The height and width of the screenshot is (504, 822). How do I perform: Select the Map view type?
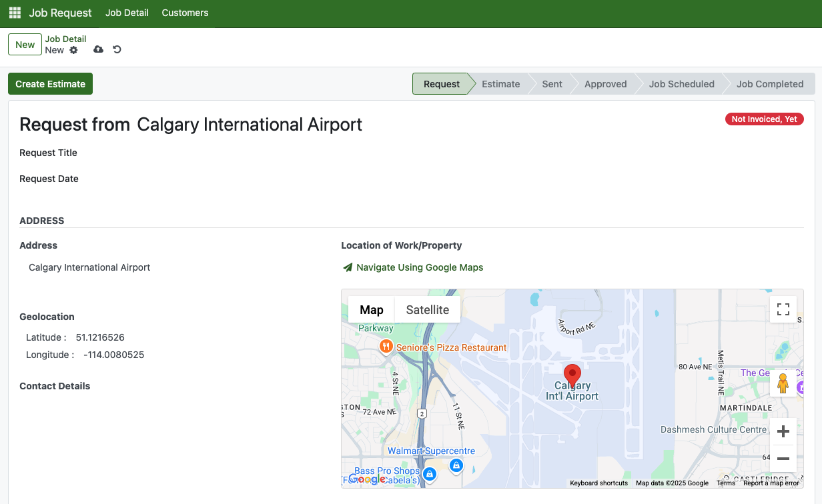click(372, 309)
